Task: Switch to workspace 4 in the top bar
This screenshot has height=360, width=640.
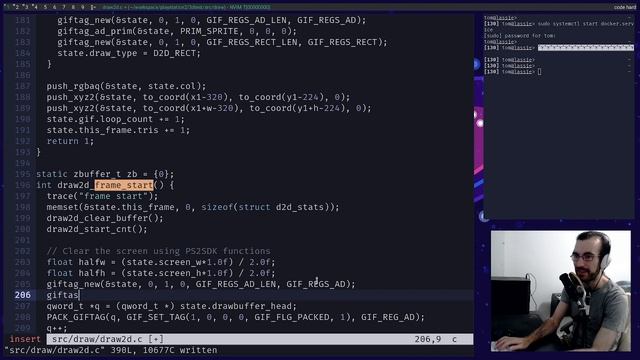Action: 35,7
